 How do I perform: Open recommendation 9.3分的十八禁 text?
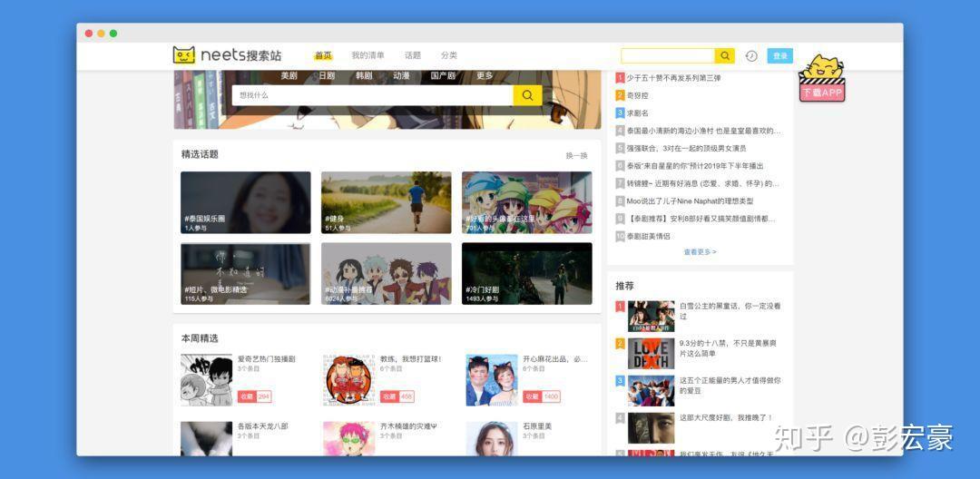coord(730,348)
